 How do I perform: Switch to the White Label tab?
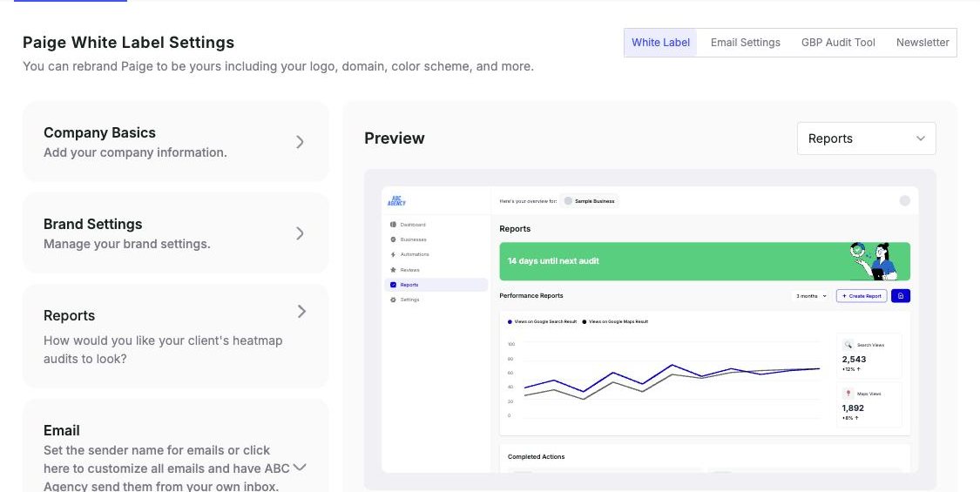pyautogui.click(x=660, y=43)
